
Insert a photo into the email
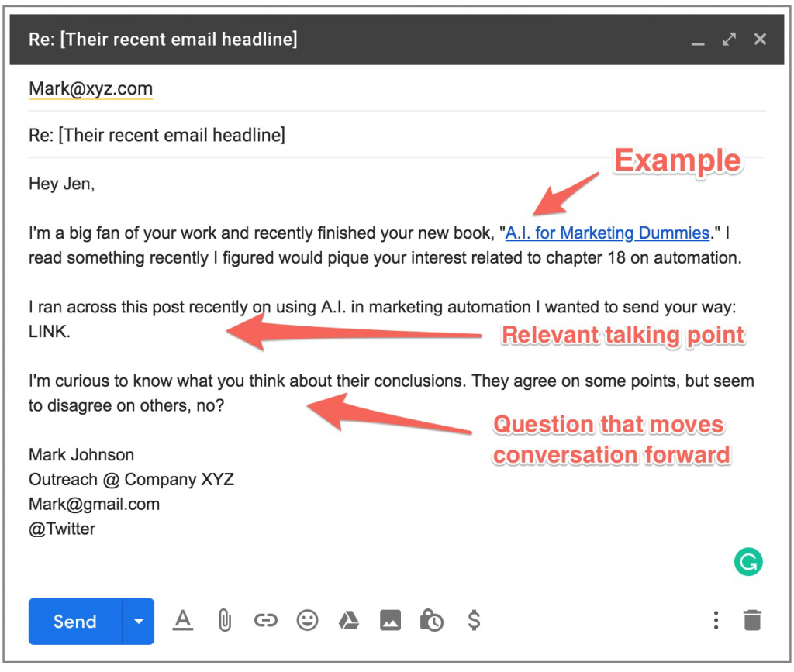click(x=391, y=620)
